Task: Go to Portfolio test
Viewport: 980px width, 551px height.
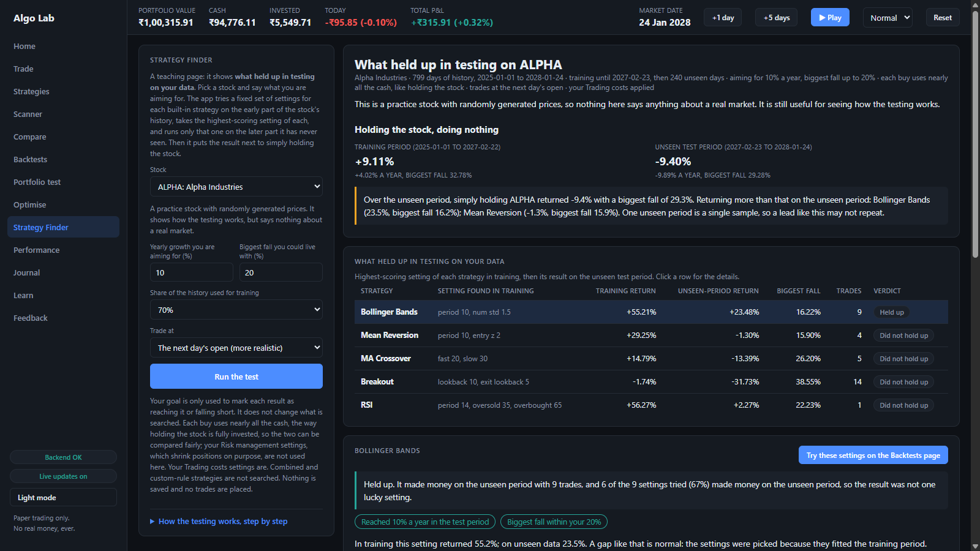Action: coord(63,182)
